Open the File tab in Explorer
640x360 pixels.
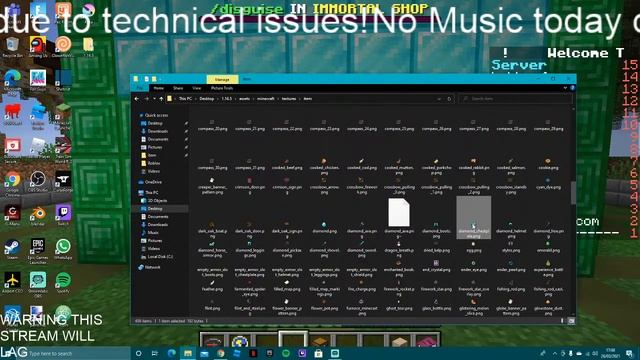(140, 88)
